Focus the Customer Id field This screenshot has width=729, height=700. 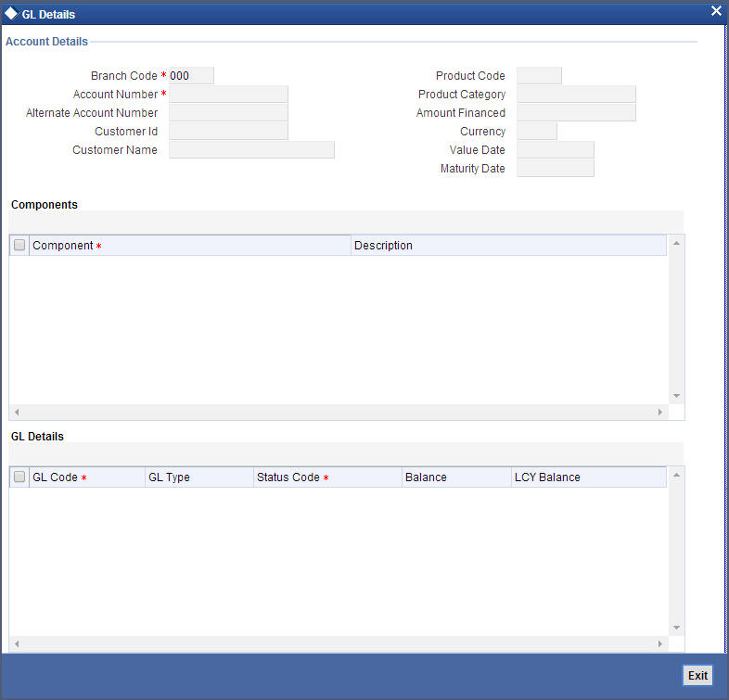pos(228,132)
